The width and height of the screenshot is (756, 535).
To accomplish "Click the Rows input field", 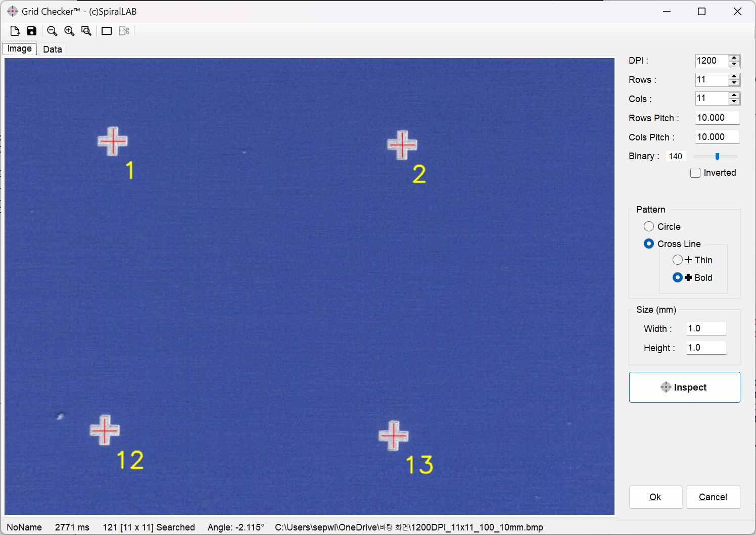I will (x=712, y=79).
